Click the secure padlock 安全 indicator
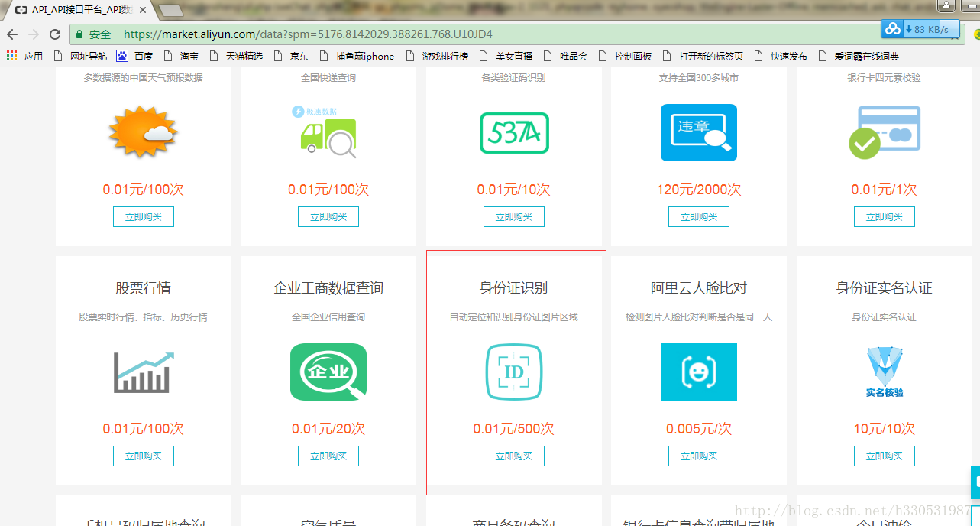The image size is (980, 526). 94,34
